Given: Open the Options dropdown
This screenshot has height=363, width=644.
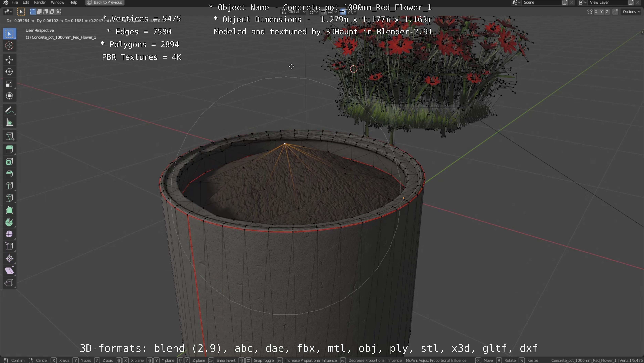Looking at the screenshot, I should [631, 12].
